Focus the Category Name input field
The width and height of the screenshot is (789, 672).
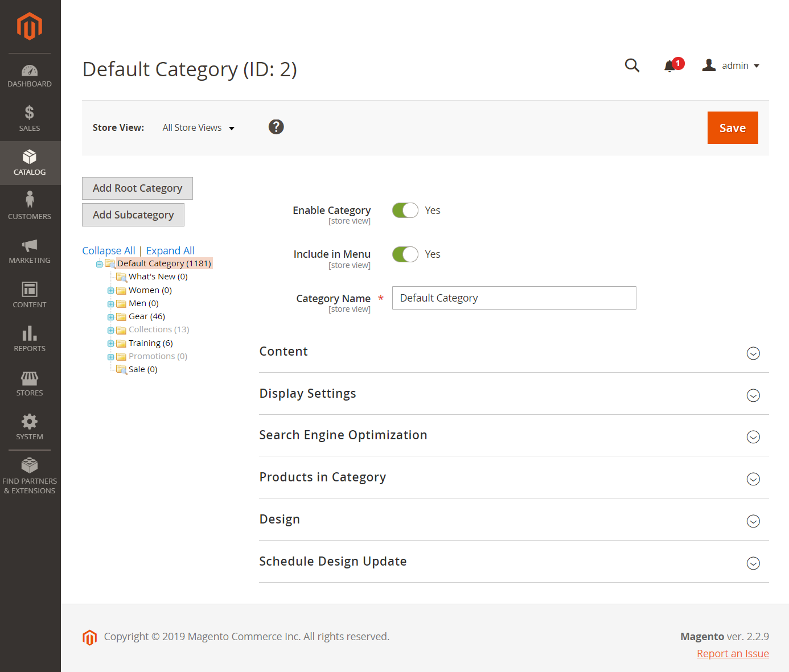(514, 298)
